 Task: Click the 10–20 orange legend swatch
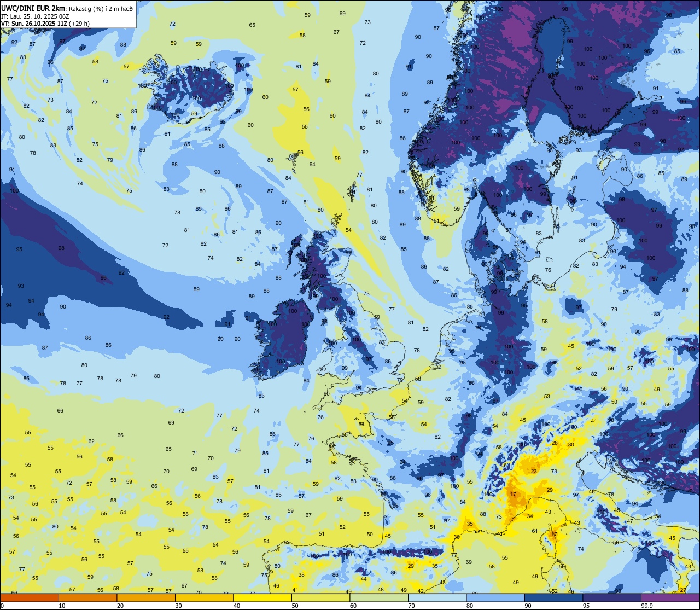pyautogui.click(x=87, y=597)
